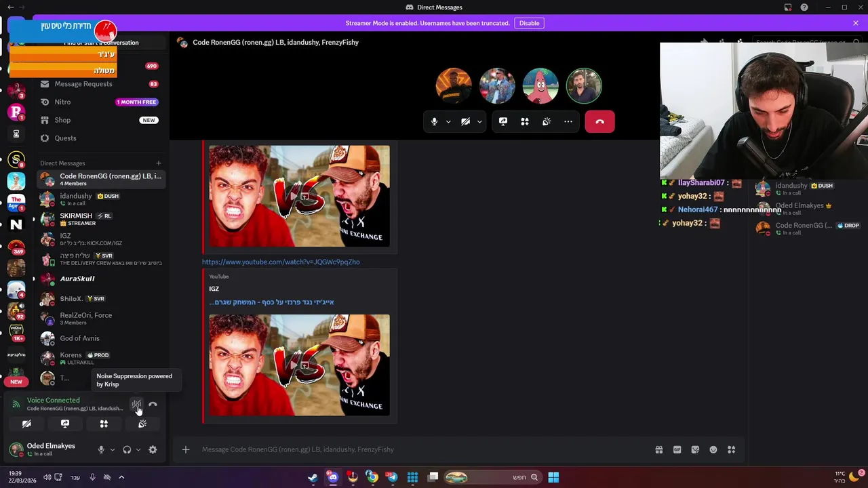
Task: Mute mic in user panel
Action: pyautogui.click(x=101, y=449)
